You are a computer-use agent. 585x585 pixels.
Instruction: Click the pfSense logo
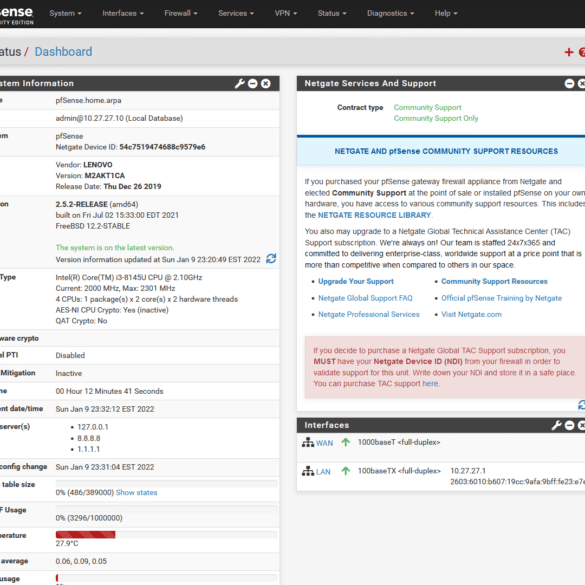coord(16,15)
